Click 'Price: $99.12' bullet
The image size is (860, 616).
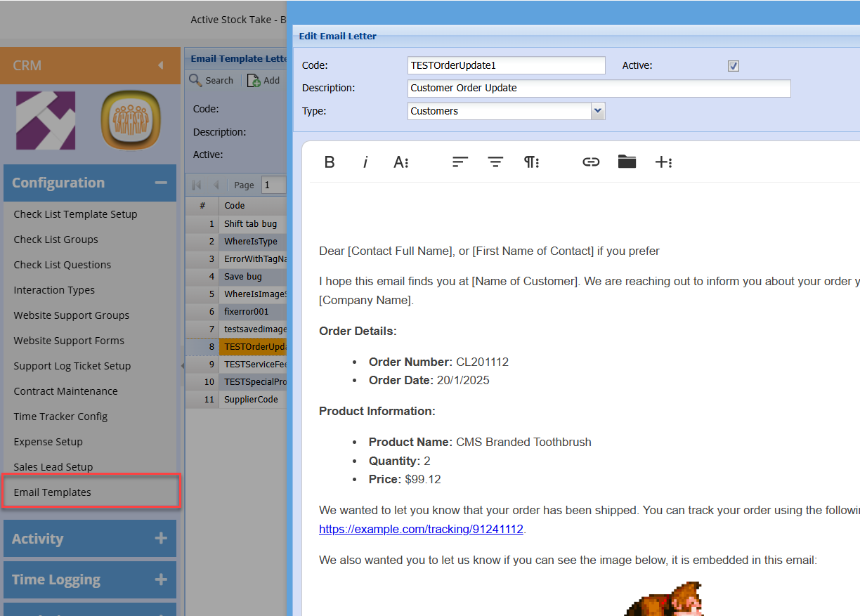tap(405, 480)
